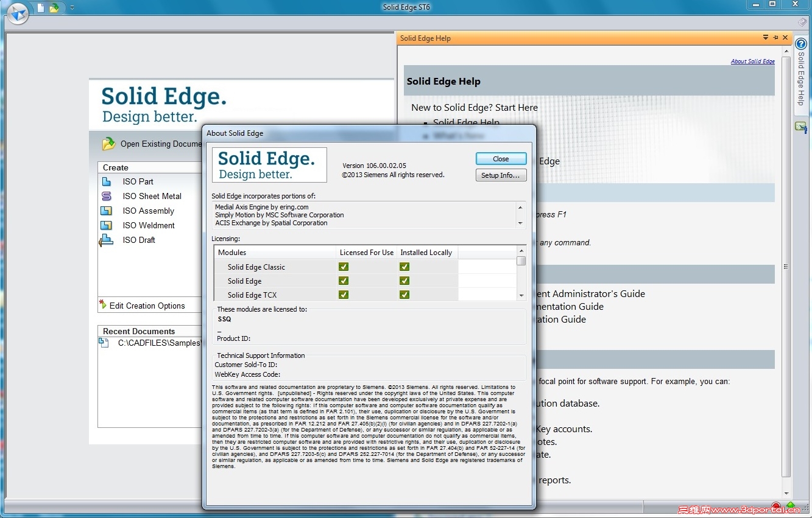Open the recent C:\CADFILES\Samples document
This screenshot has height=518, width=812.
coord(159,343)
